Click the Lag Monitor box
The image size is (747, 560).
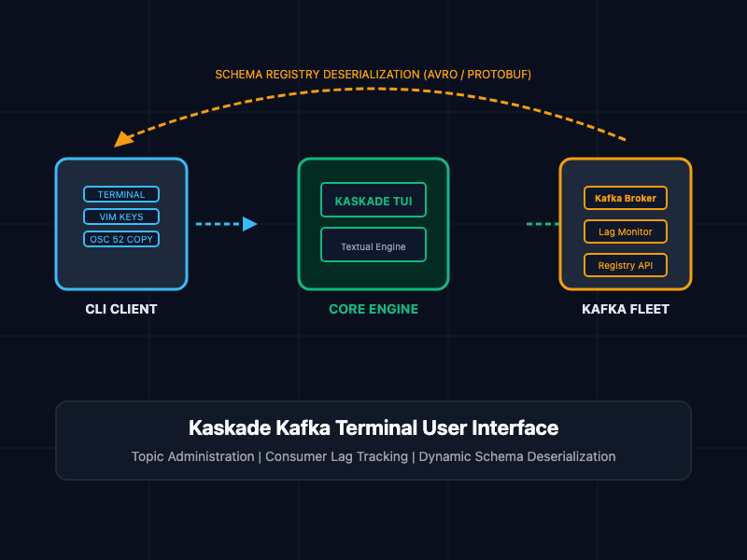(625, 231)
